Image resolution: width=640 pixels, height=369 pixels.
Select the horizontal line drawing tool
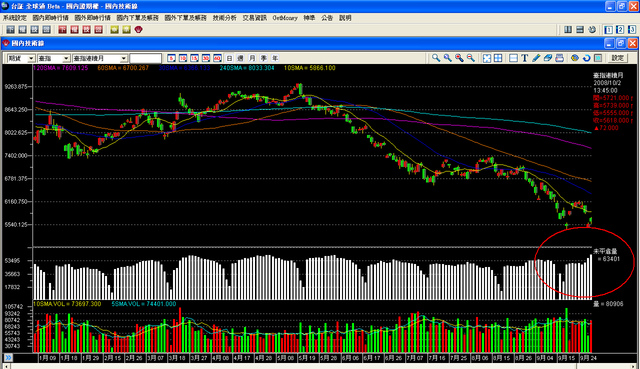tap(513, 58)
